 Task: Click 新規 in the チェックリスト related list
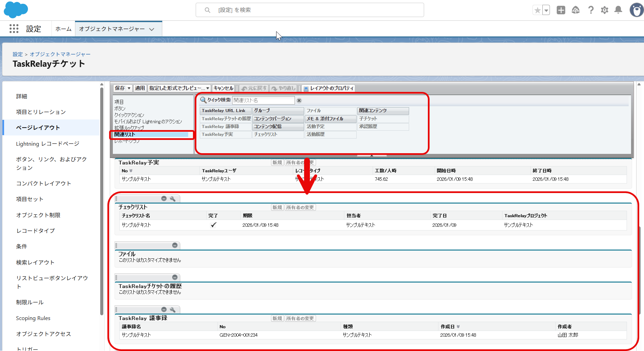277,207
